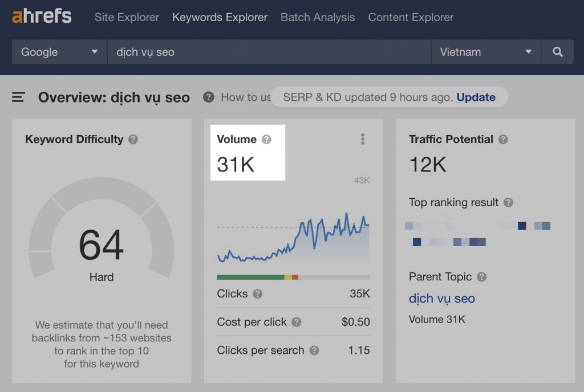
Task: Click the Clicks per search value 1.15
Action: (x=359, y=350)
